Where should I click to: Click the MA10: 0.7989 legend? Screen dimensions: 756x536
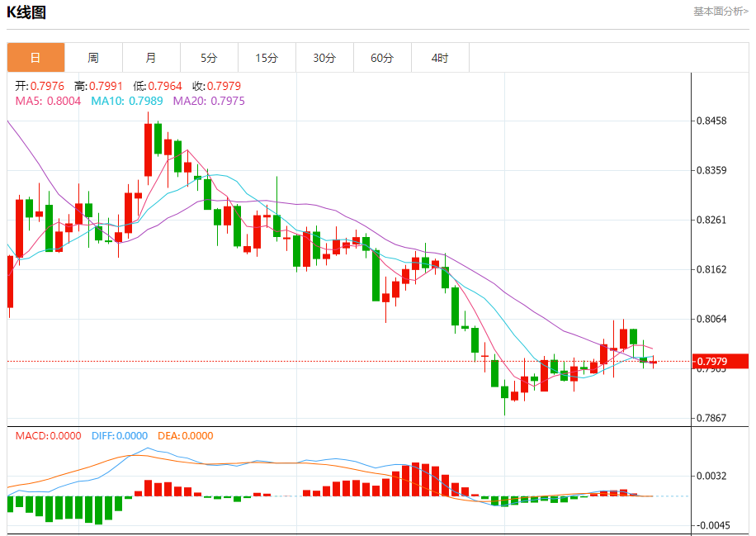[x=127, y=101]
